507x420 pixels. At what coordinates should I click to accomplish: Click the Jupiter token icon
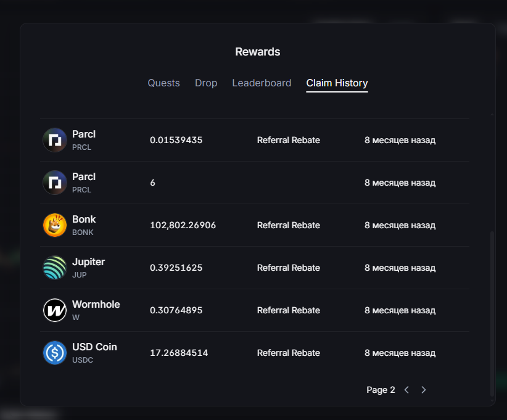tap(55, 268)
